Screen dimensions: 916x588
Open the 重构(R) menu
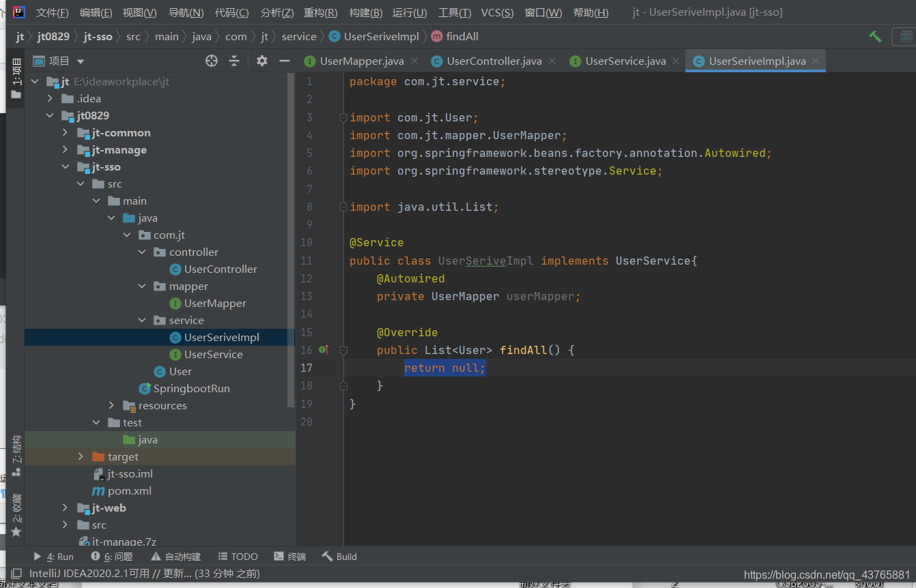click(320, 12)
